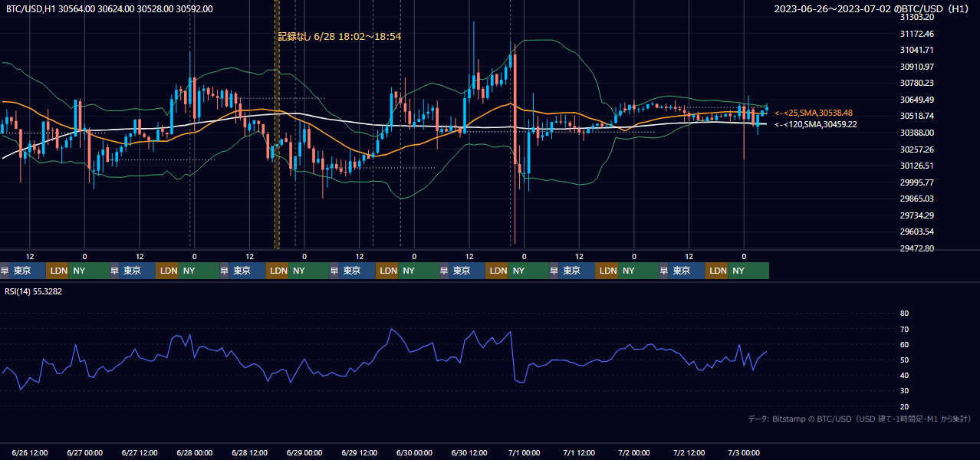
Task: Select the 6/28 12:00 time label
Action: [x=249, y=453]
